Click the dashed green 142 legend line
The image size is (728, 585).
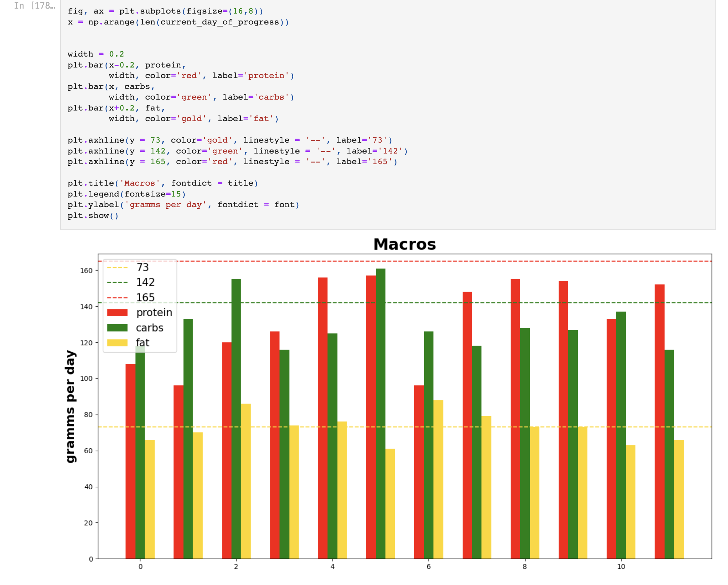tap(117, 282)
